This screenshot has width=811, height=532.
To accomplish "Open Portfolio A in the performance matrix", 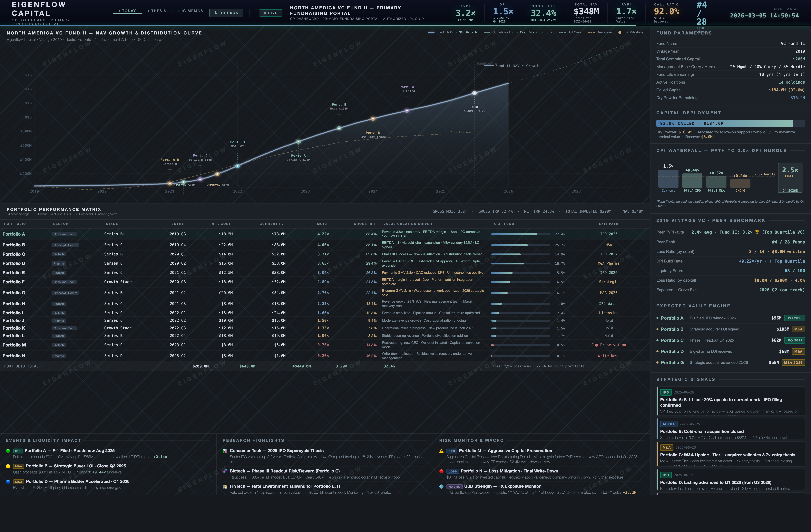I will pos(14,234).
